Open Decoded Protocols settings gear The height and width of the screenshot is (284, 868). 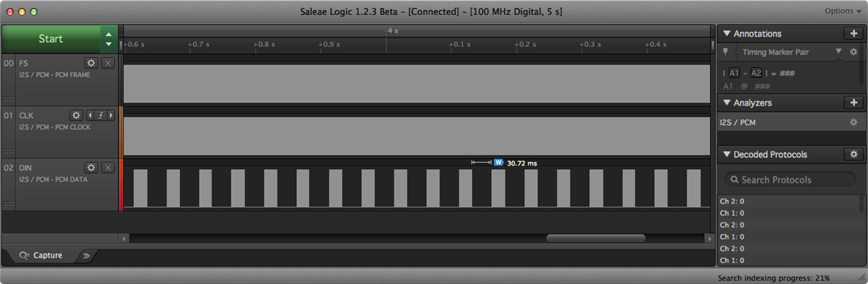[x=853, y=154]
